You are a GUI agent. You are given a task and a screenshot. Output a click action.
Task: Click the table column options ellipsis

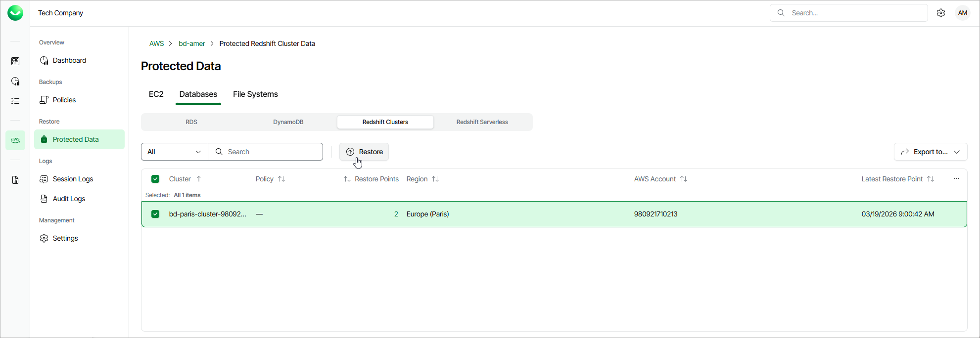(x=956, y=179)
